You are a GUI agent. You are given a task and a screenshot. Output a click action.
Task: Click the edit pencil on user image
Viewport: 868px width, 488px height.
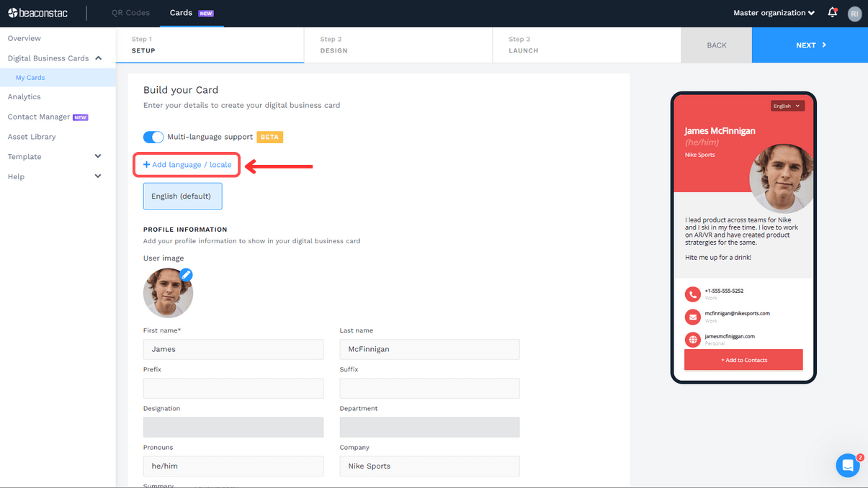click(x=186, y=274)
